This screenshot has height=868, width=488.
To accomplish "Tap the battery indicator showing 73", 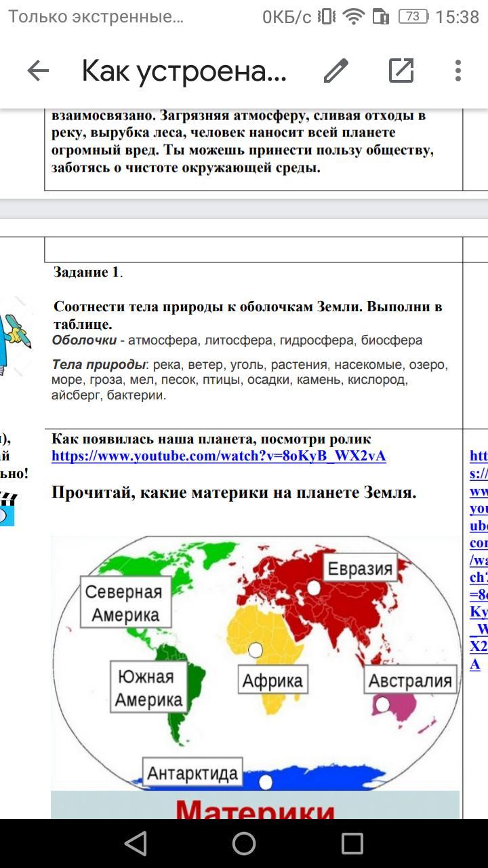I will tap(413, 17).
